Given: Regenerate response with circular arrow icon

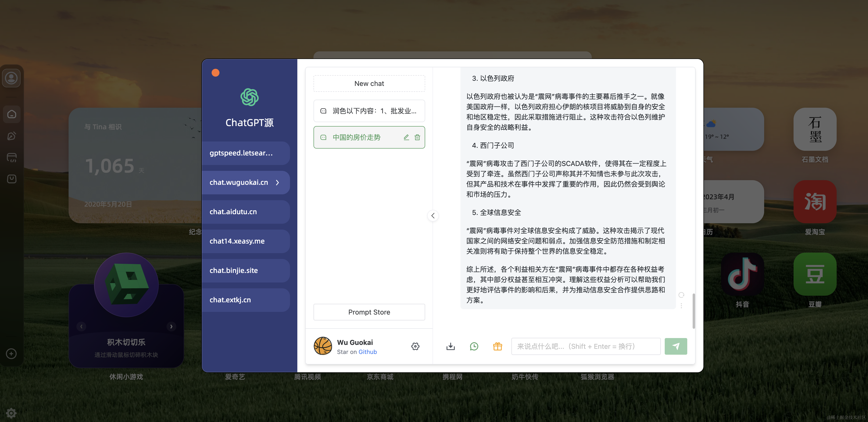Looking at the screenshot, I should coord(681,295).
